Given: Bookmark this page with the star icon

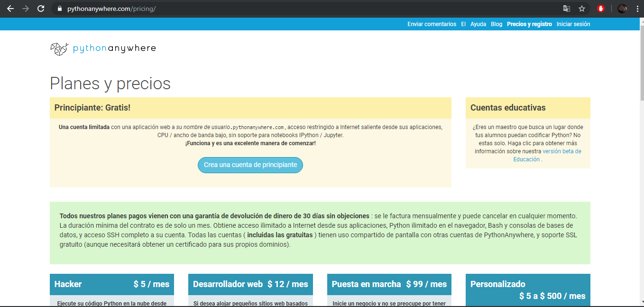Looking at the screenshot, I should point(582,9).
